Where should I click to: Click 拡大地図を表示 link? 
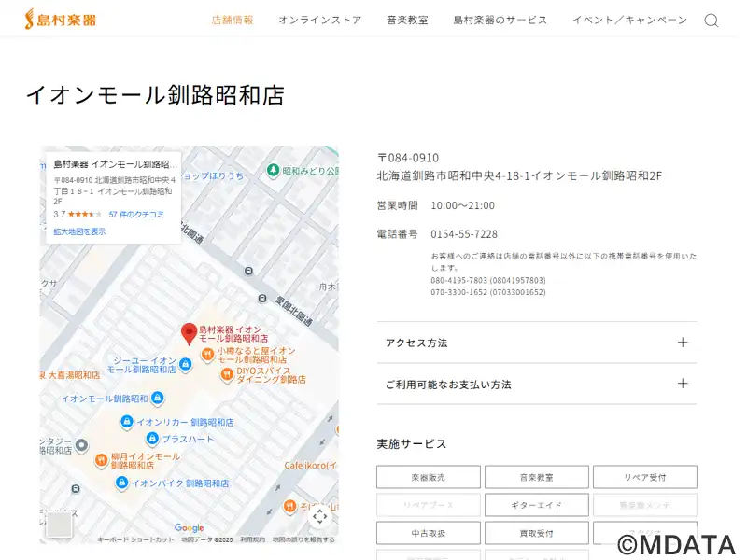pyautogui.click(x=79, y=231)
